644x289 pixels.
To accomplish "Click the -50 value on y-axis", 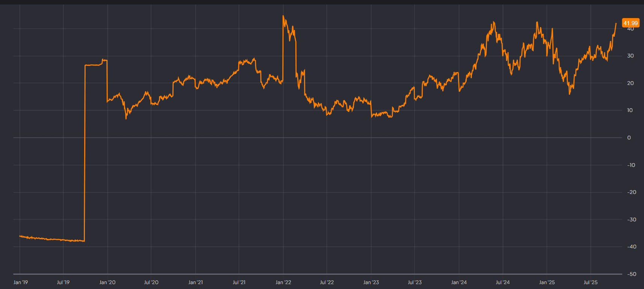I will coord(631,274).
